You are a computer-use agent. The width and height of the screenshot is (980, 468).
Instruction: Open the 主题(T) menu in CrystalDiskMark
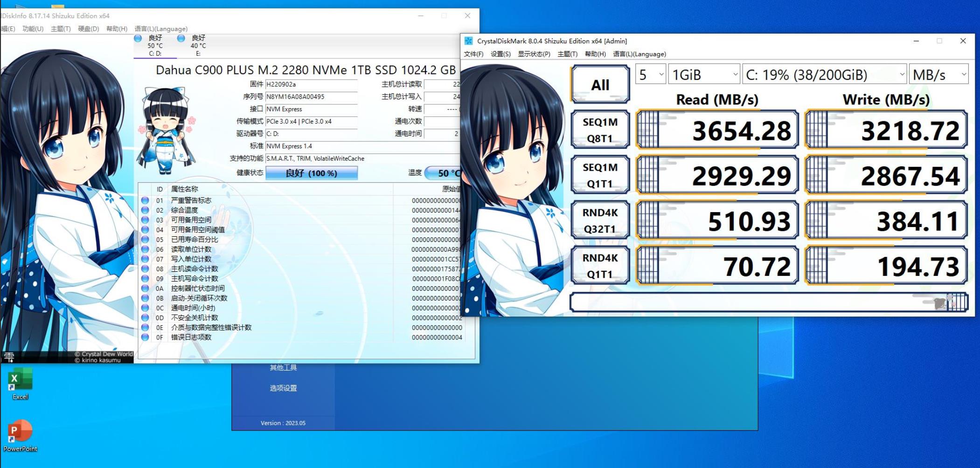click(x=567, y=54)
